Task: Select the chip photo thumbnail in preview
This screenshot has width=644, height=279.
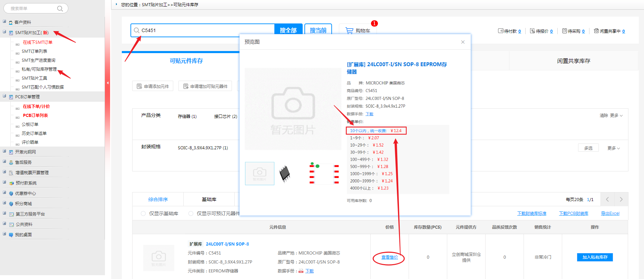Action: pos(285,173)
